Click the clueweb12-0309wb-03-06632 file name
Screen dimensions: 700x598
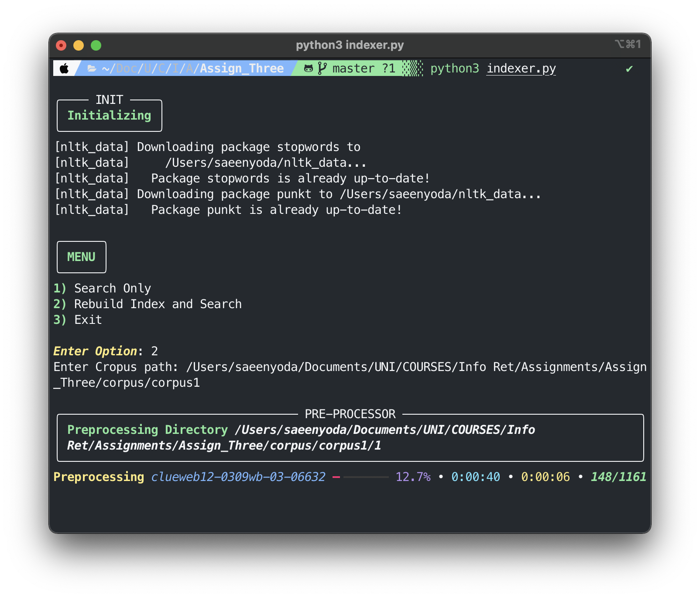click(238, 477)
